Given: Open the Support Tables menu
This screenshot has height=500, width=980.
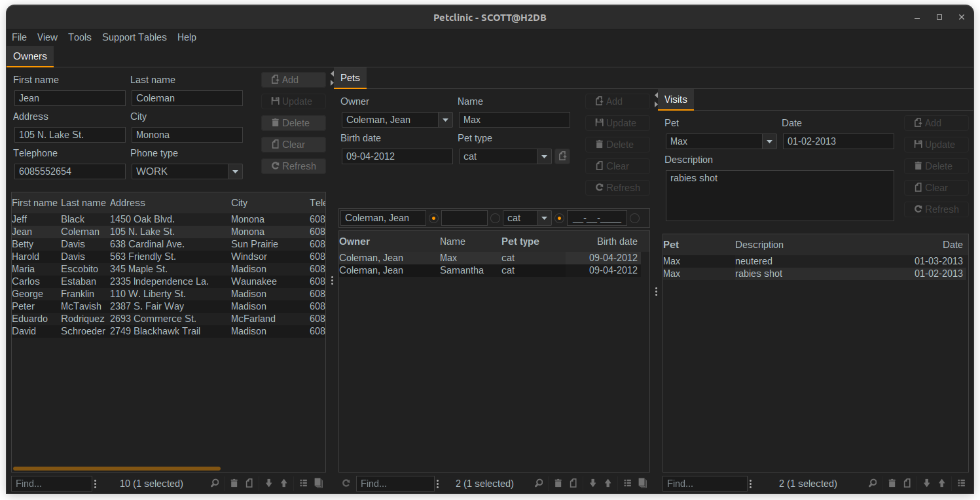Looking at the screenshot, I should pyautogui.click(x=134, y=37).
